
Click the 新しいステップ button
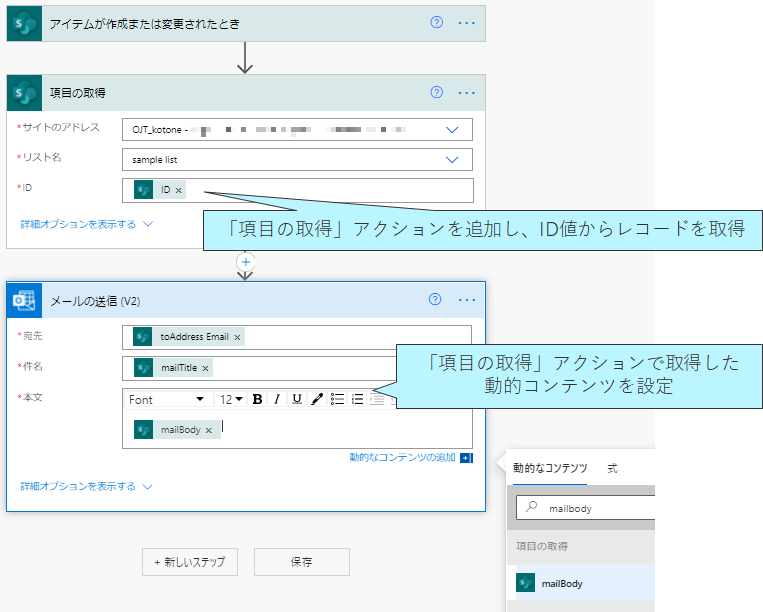[x=190, y=562]
